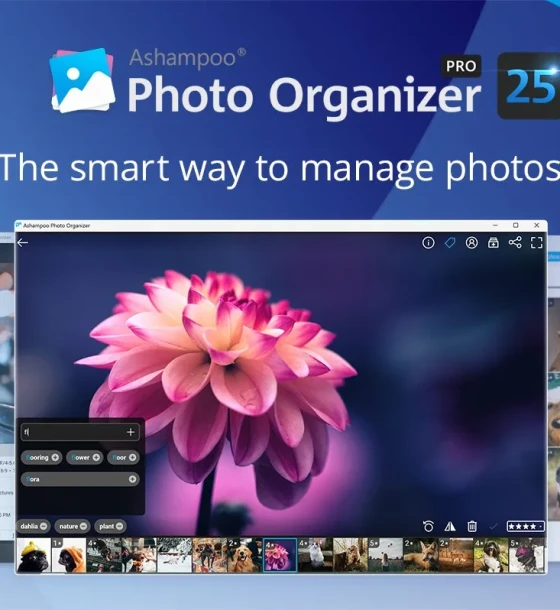
Task: Click the back arrow icon
Action: (x=23, y=243)
